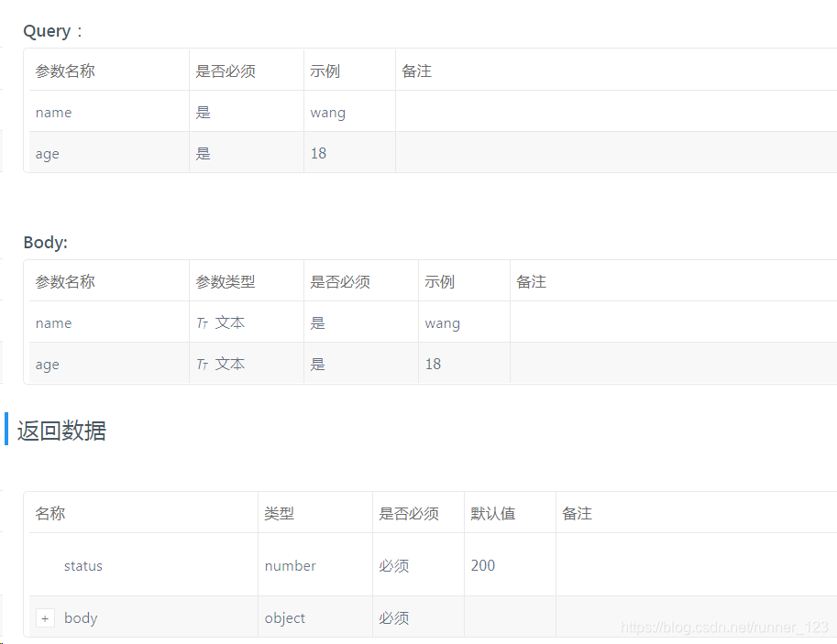The height and width of the screenshot is (644, 837).
Task: Select default value 200
Action: 483,565
